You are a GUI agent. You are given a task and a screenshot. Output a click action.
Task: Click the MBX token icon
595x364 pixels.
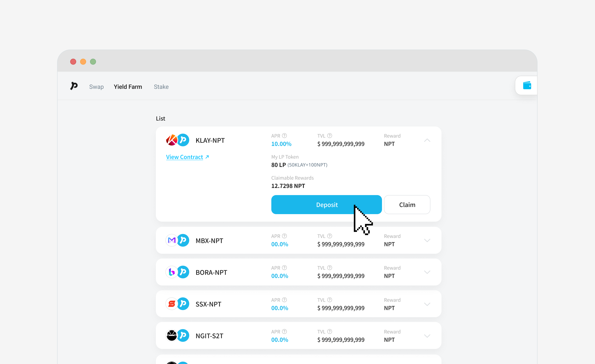point(172,240)
